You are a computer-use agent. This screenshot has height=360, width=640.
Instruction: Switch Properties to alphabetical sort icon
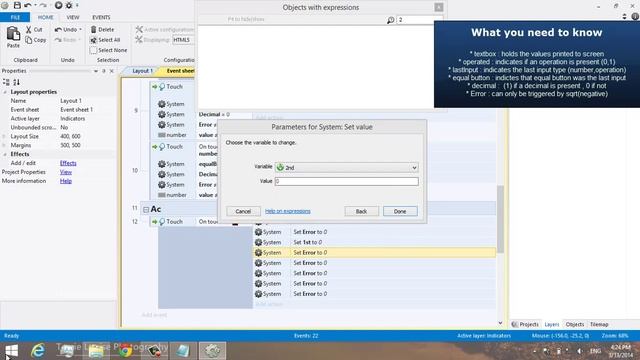[16, 82]
